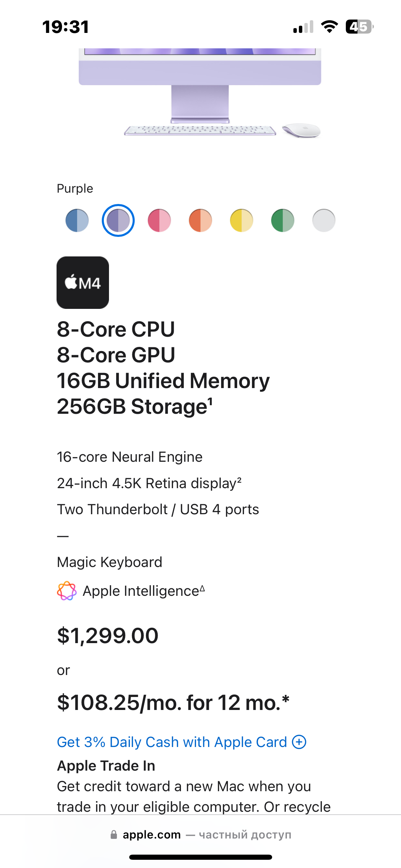Tap the Apple M4 chip icon
Viewport: 401px width, 868px height.
(83, 282)
